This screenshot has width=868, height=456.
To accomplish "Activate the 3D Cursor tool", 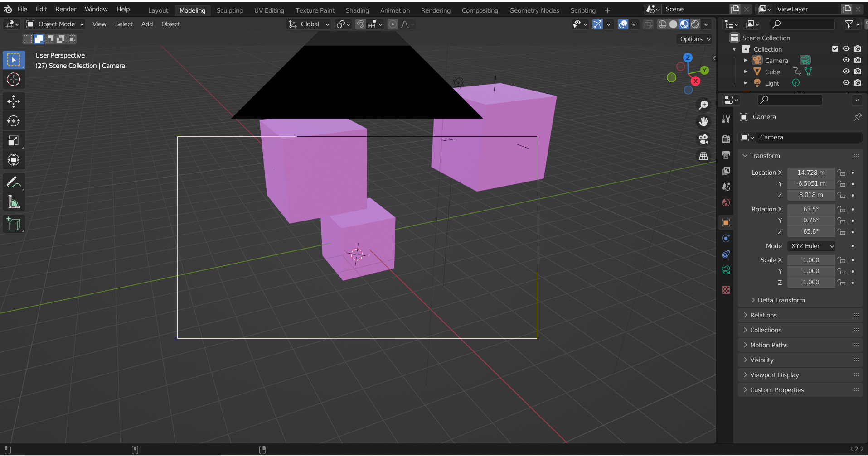I will 14,80.
